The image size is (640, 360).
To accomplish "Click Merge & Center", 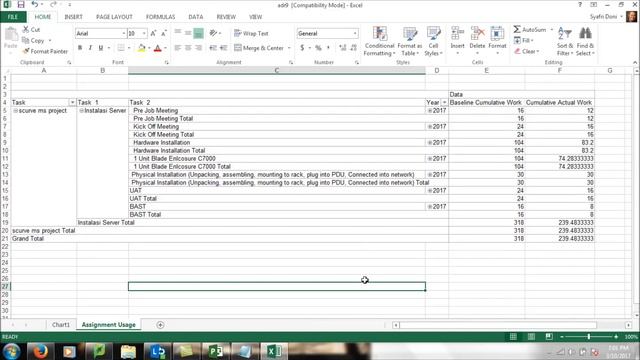I will click(x=259, y=48).
